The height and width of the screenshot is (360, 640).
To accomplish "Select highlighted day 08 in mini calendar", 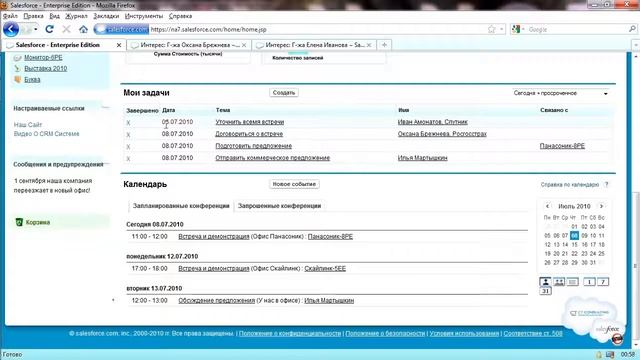I will pos(574,236).
